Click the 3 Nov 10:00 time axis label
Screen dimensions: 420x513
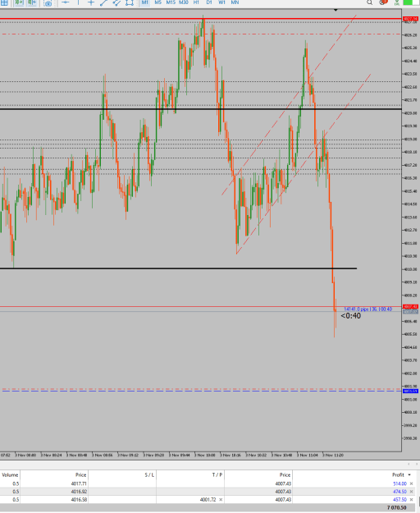pyautogui.click(x=205, y=455)
